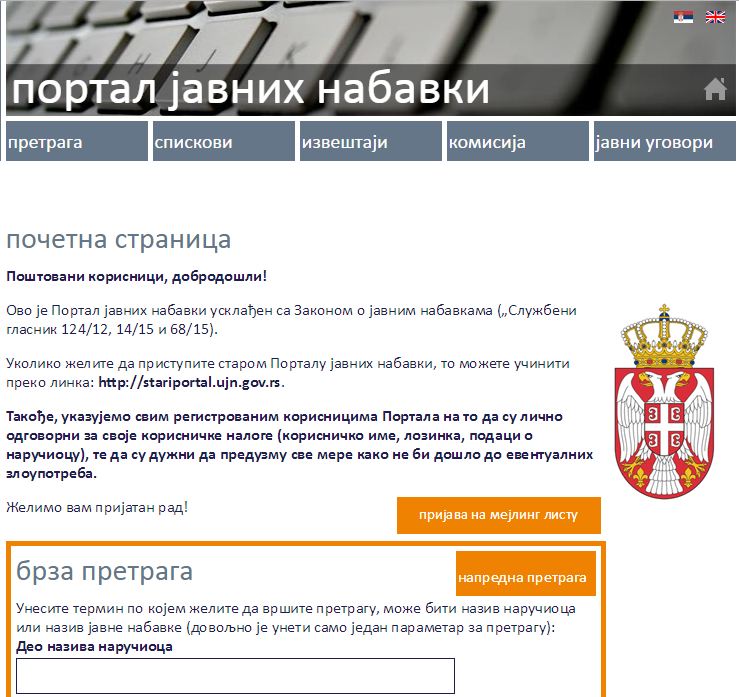Click the Serbian coat of arms image

tap(664, 402)
